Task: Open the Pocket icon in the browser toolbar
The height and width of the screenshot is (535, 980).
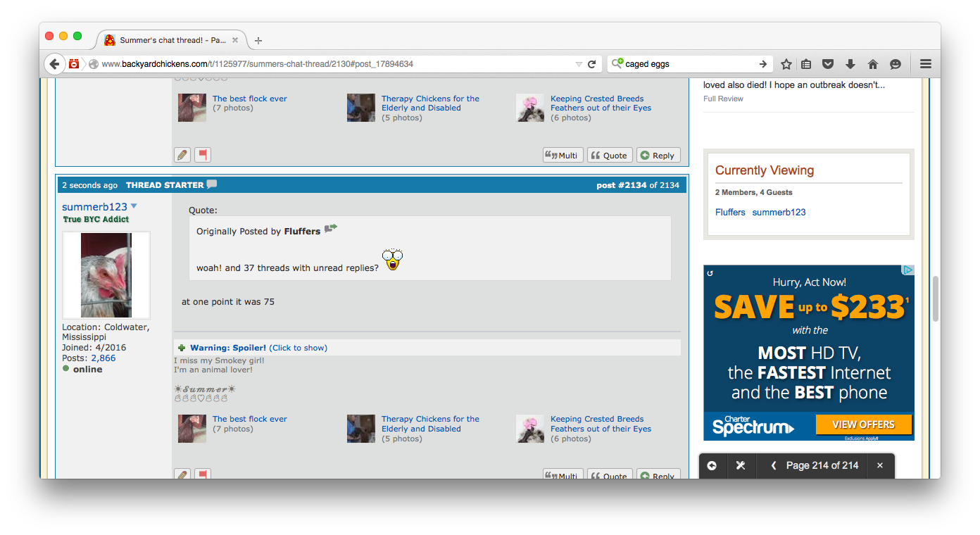Action: point(829,64)
